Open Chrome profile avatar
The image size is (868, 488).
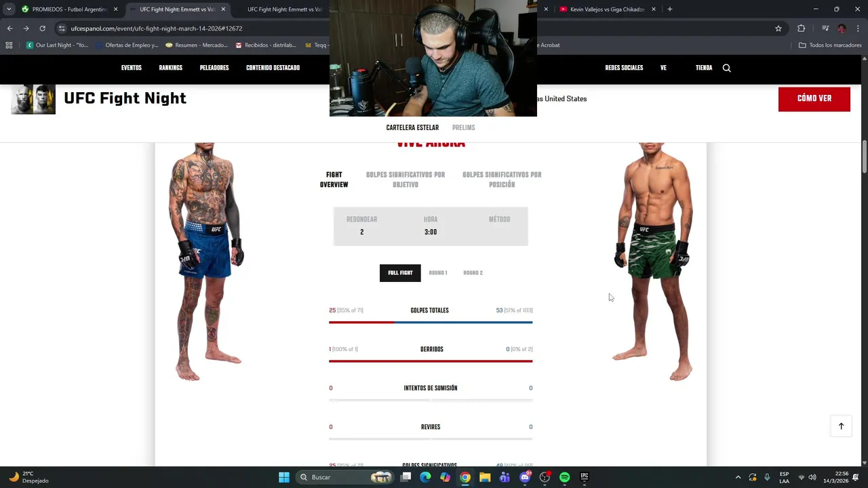(842, 28)
